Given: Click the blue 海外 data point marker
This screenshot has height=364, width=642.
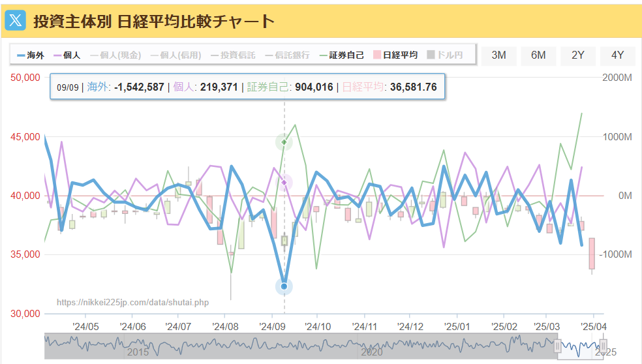Looking at the screenshot, I should [284, 286].
